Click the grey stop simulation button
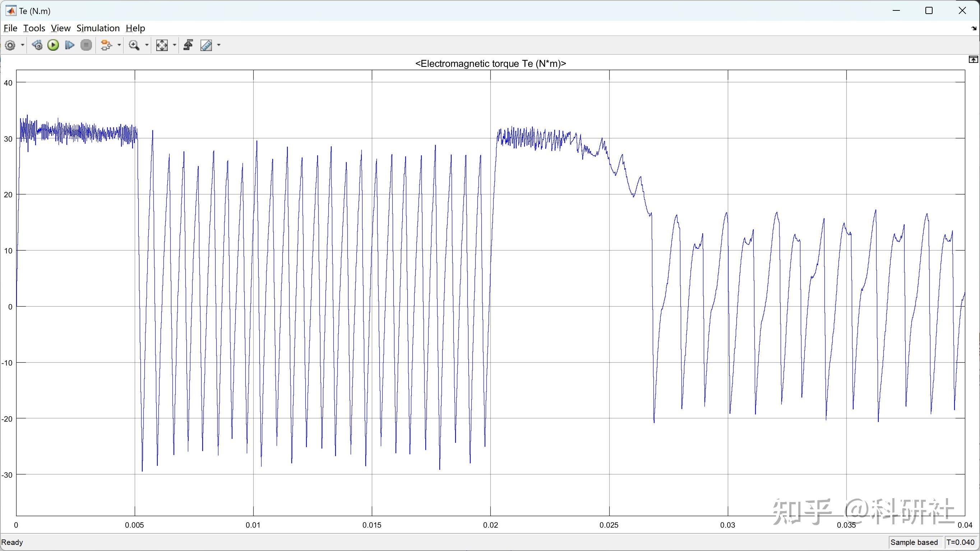The width and height of the screenshot is (980, 551). [86, 45]
